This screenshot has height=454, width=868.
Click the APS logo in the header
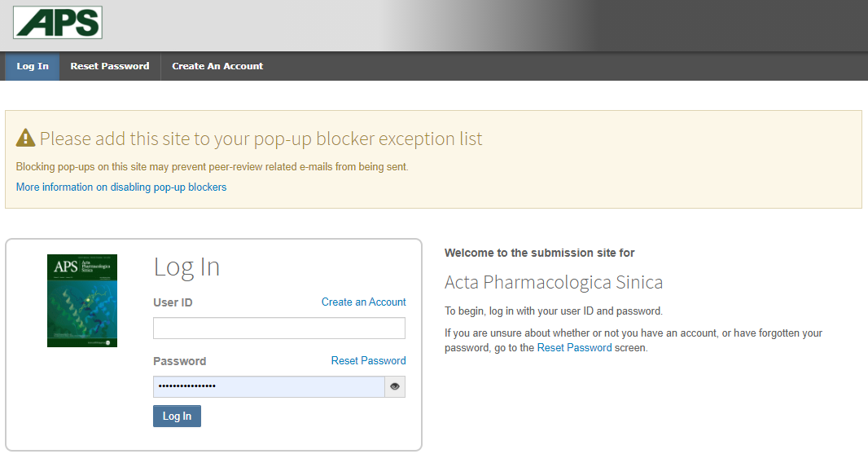pos(58,23)
